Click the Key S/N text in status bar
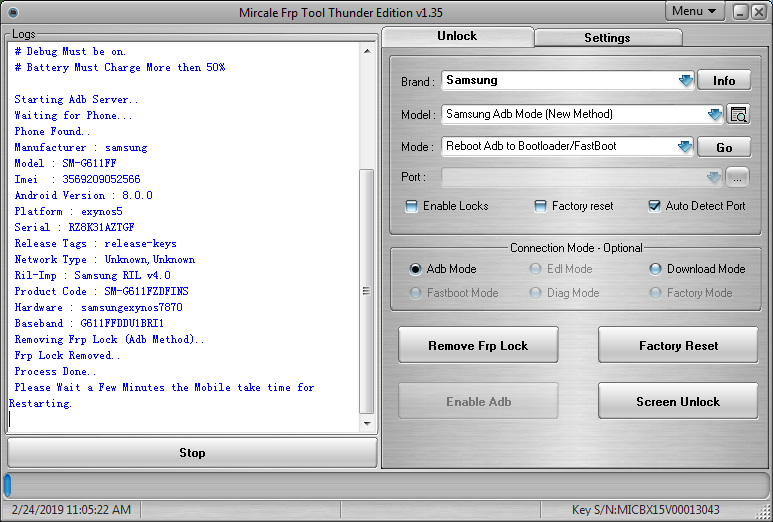This screenshot has width=773, height=522. (645, 510)
